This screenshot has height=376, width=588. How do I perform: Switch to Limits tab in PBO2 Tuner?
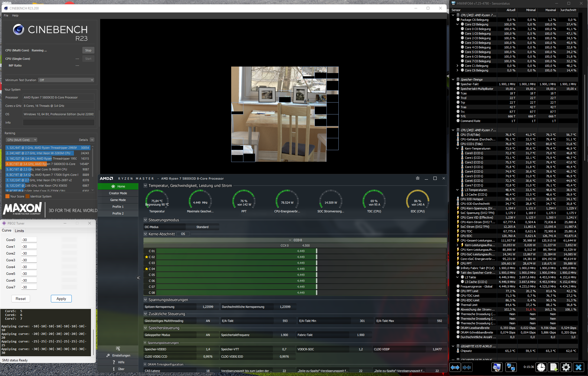tap(19, 231)
